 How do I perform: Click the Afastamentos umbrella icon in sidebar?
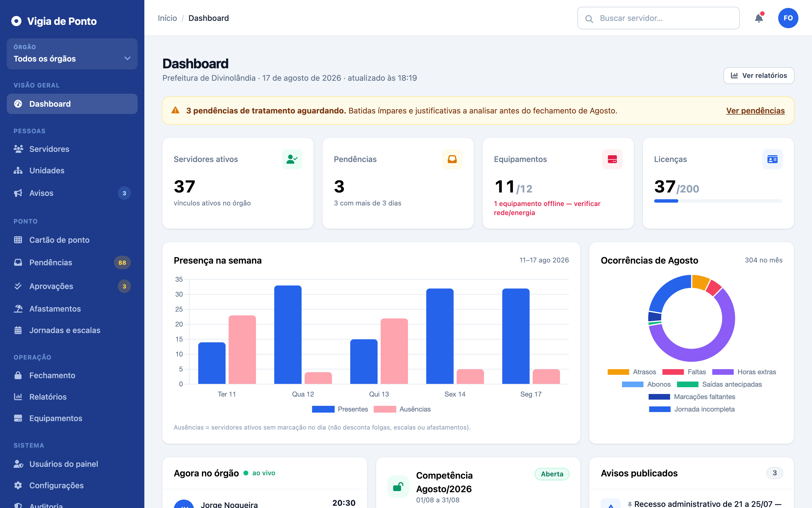(18, 308)
